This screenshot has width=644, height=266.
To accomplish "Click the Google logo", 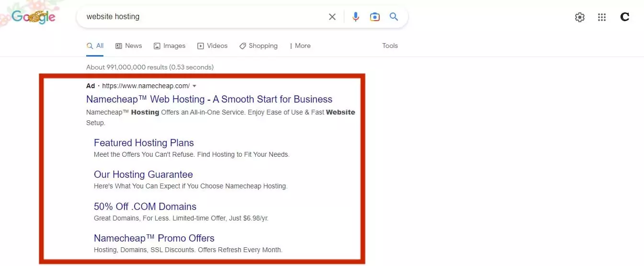I will (33, 17).
